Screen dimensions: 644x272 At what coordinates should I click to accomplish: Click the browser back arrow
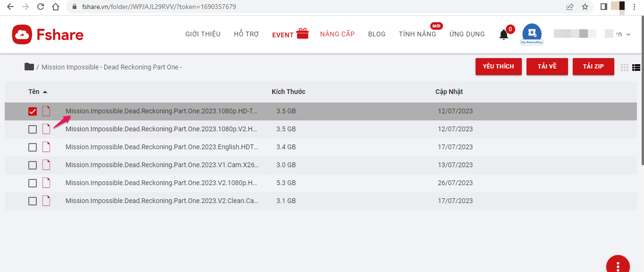coord(10,7)
